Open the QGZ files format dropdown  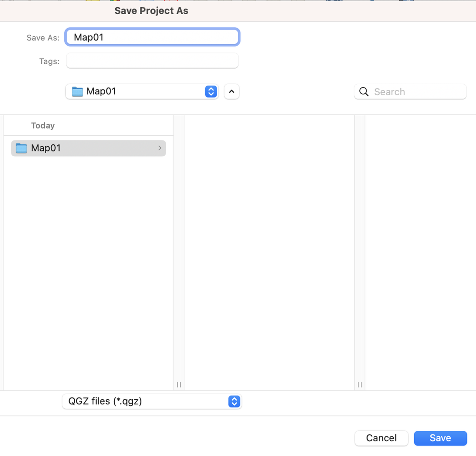(152, 401)
